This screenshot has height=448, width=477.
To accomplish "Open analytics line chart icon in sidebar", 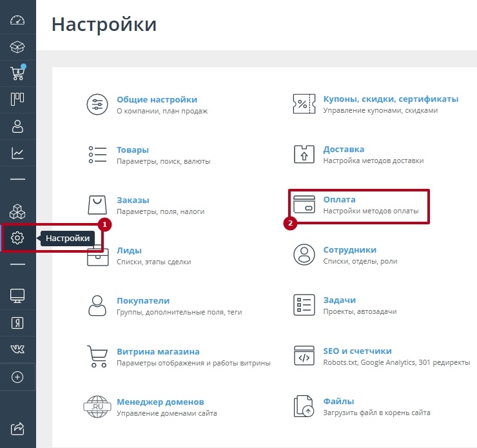I will point(17,153).
